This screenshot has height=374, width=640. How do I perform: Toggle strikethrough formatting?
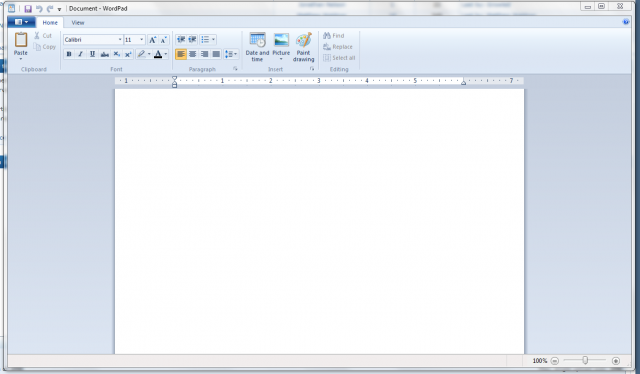pos(104,54)
